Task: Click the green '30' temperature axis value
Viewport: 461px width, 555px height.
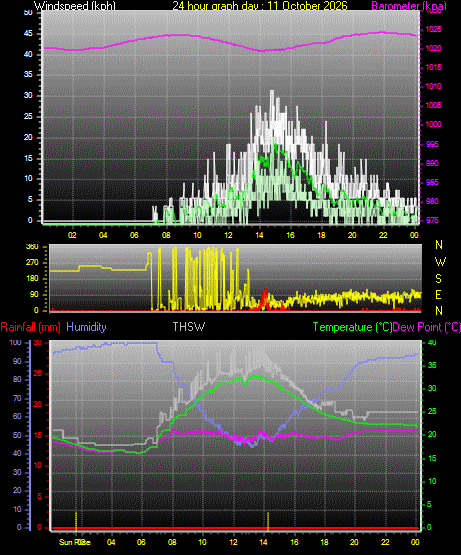Action: (432, 388)
